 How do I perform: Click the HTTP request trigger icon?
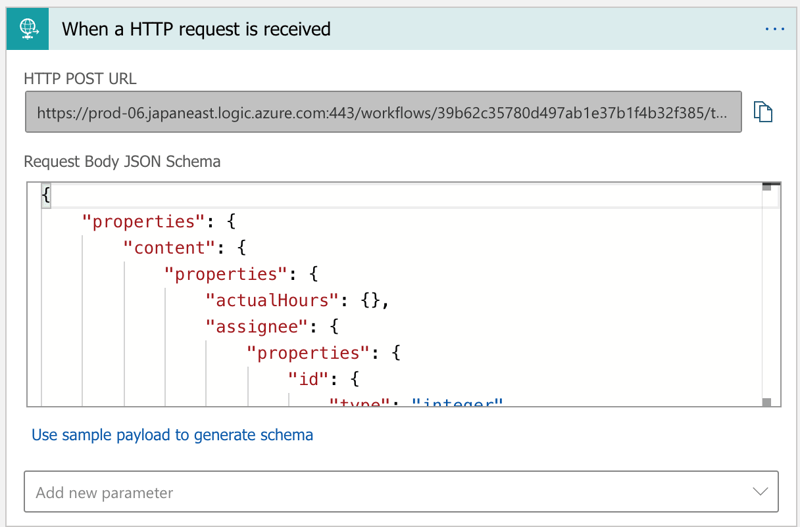pos(28,29)
